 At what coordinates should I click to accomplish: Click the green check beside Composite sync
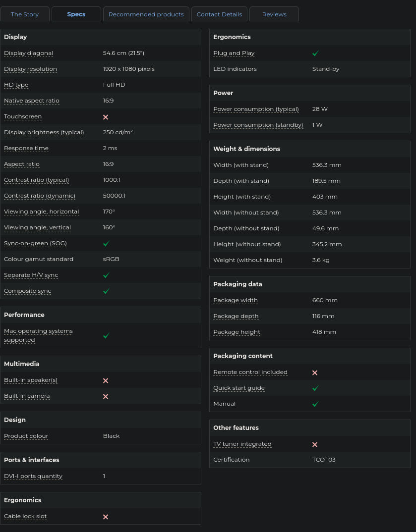point(106,291)
